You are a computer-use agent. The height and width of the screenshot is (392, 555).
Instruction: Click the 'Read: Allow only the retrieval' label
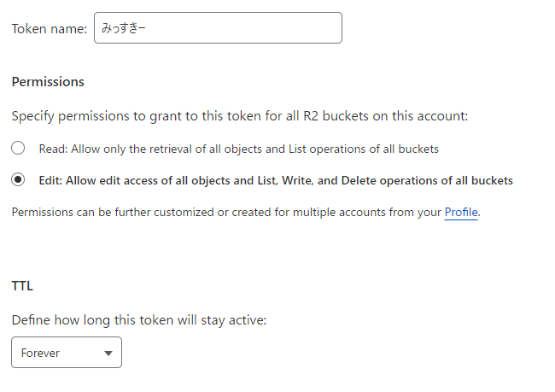pos(238,149)
